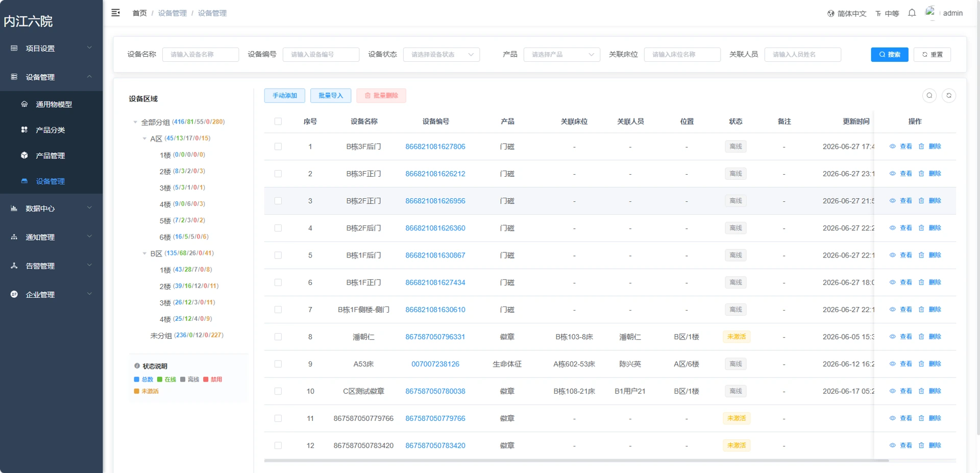
Task: Check the row 12 checkbox for 867587050783420
Action: 278,445
